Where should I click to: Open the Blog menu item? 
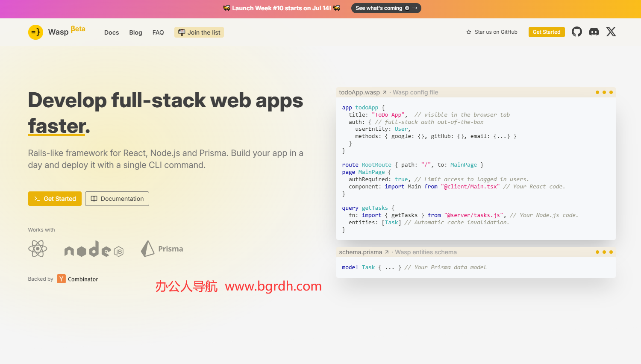click(x=135, y=32)
